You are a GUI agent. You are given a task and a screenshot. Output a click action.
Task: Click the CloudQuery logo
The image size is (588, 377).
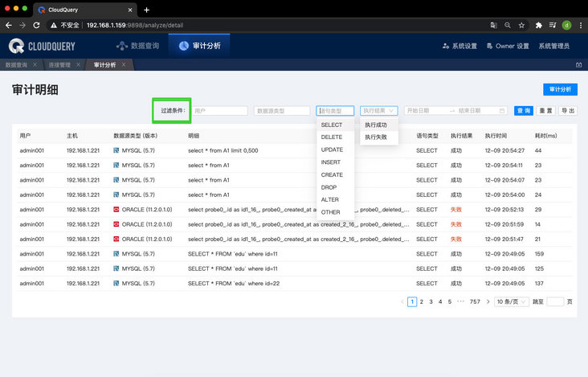click(42, 46)
